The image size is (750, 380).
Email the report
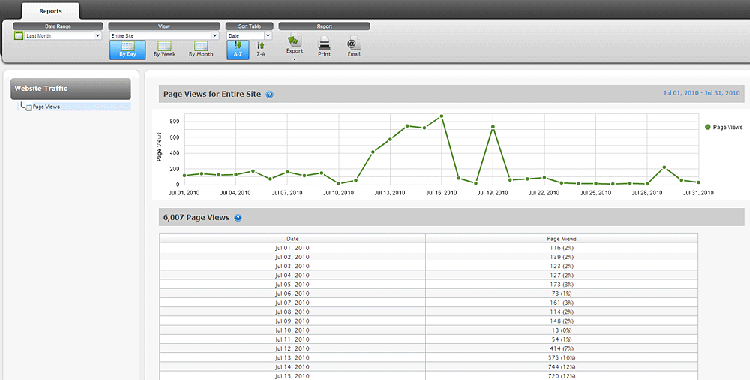(x=353, y=47)
